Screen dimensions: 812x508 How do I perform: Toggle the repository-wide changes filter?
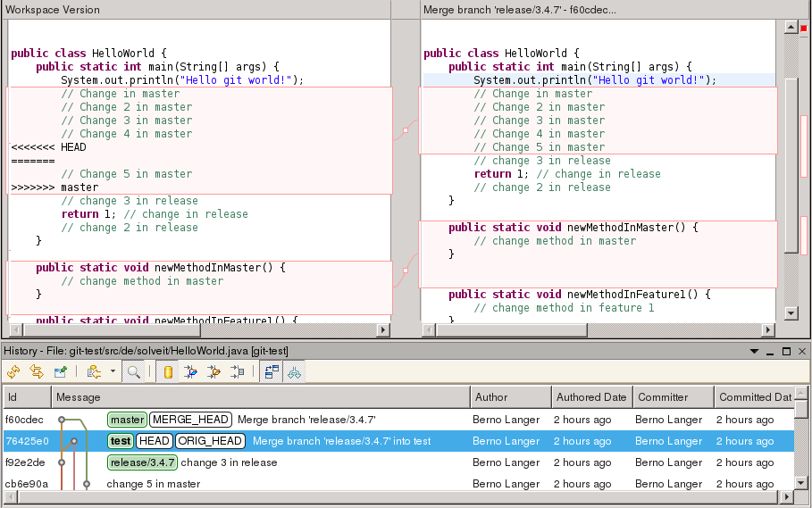point(168,372)
